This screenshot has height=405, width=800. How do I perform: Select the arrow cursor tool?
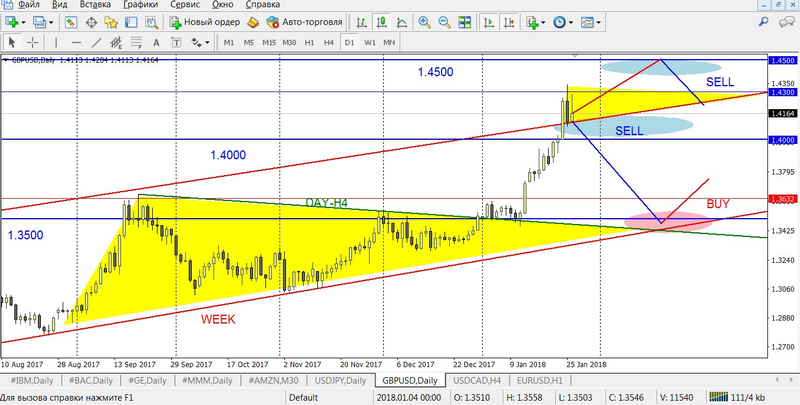[x=13, y=42]
